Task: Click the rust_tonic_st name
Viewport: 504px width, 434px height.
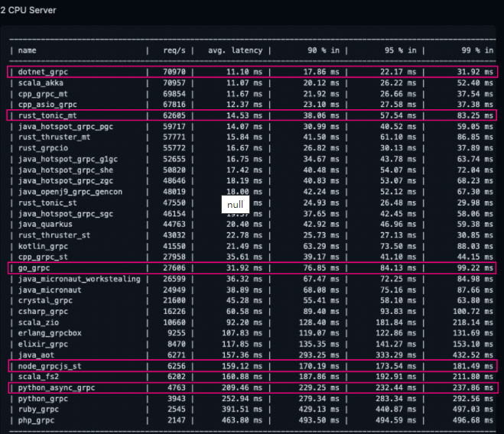Action: coord(47,202)
